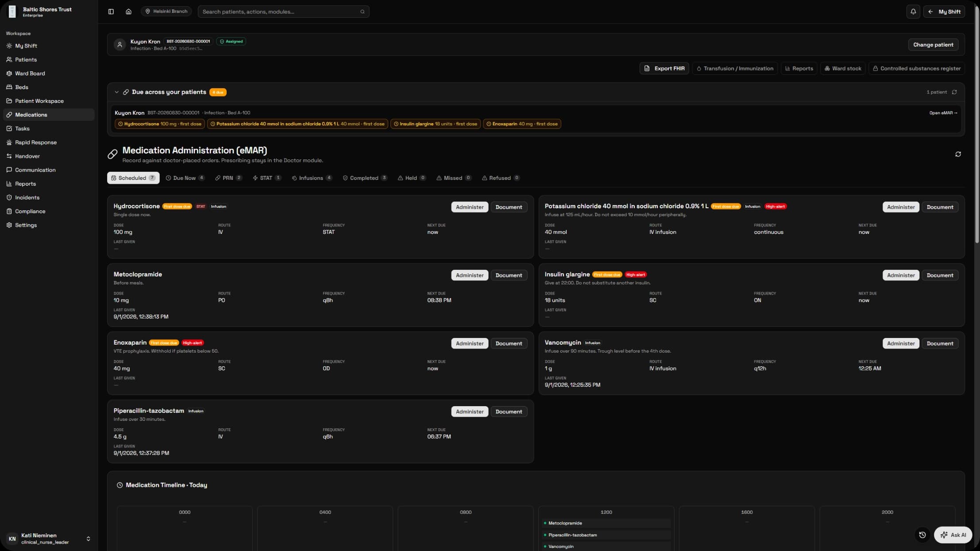980x551 pixels.
Task: Switch to the PRN tab
Action: point(228,178)
